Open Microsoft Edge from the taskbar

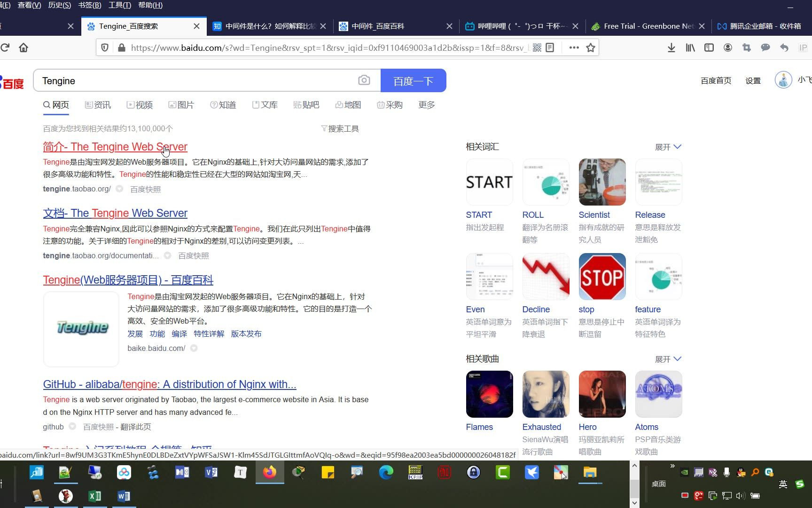coord(386,472)
